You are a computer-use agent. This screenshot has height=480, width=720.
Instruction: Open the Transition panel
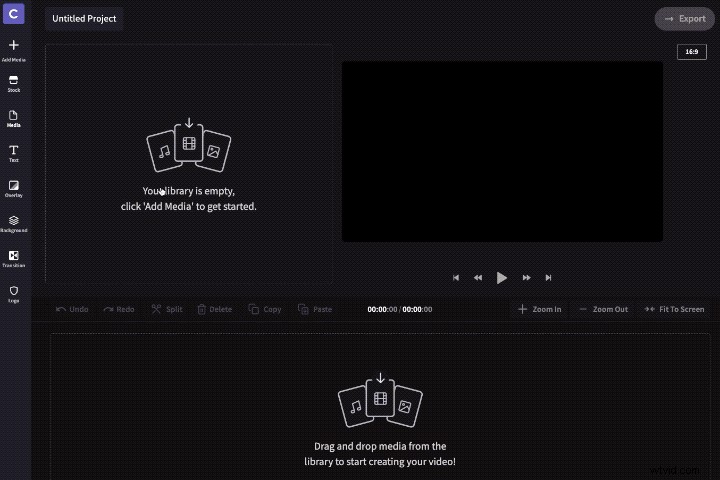(13, 259)
